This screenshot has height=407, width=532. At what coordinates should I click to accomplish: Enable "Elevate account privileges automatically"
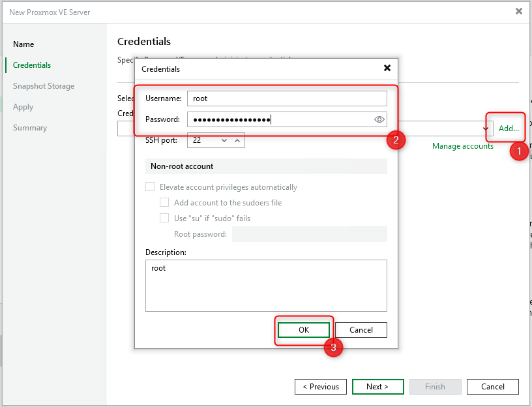(x=149, y=187)
